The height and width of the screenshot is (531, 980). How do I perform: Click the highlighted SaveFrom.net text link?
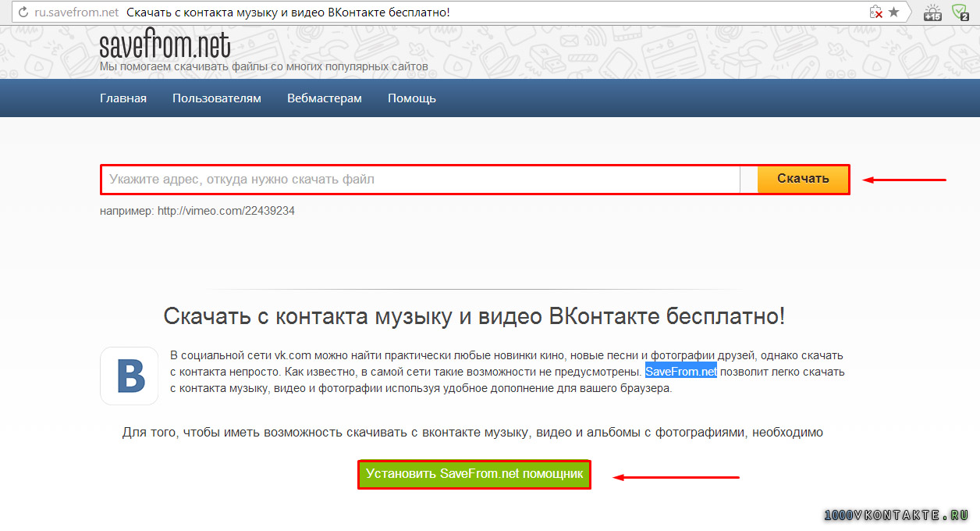[681, 372]
